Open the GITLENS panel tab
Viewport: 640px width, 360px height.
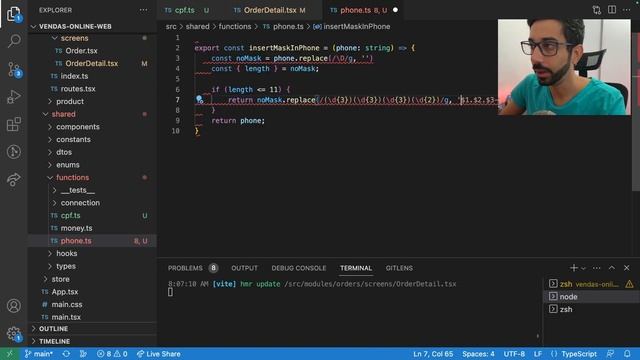(399, 268)
